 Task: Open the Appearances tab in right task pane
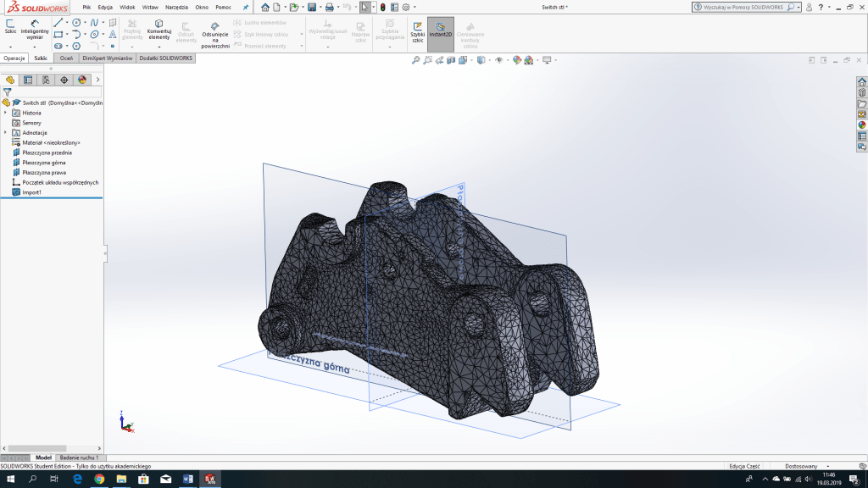(x=862, y=125)
